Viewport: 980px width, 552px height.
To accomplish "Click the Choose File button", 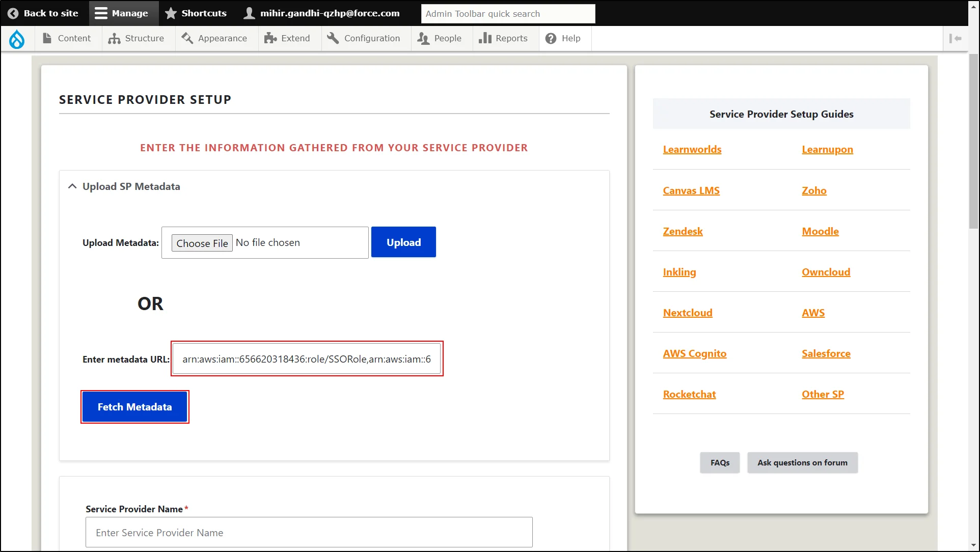I will (x=201, y=242).
